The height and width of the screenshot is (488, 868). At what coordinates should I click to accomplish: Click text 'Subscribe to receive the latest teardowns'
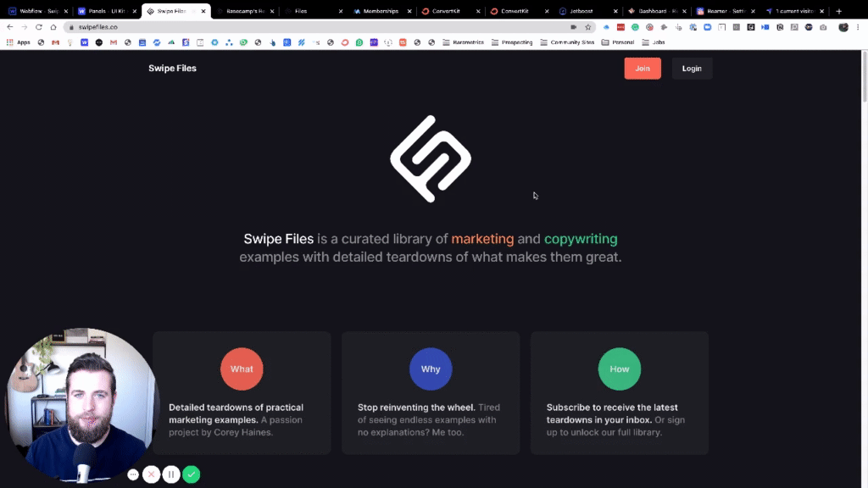tap(612, 413)
